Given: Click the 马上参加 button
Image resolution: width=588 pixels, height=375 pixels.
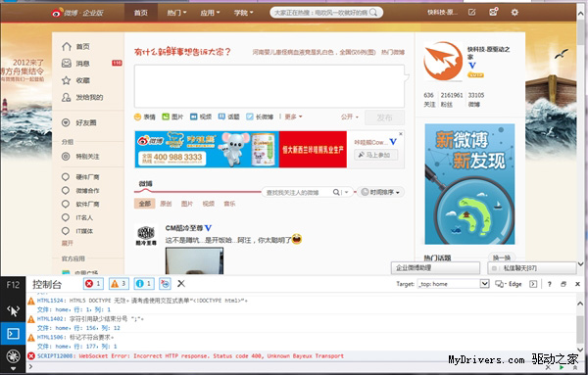Looking at the screenshot, I should (375, 155).
